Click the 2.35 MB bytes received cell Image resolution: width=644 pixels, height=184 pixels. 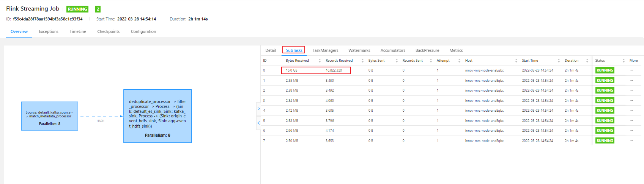[x=292, y=80]
